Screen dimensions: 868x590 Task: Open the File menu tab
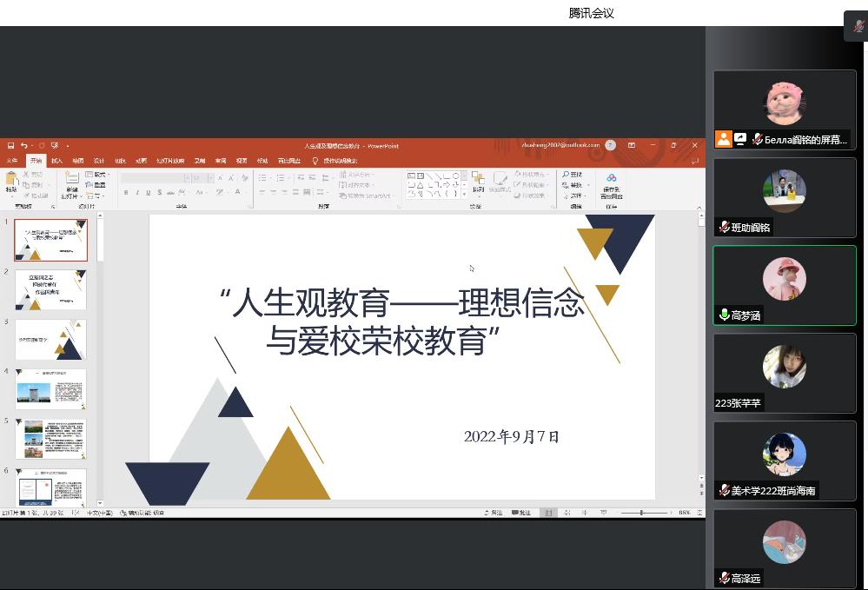12,161
